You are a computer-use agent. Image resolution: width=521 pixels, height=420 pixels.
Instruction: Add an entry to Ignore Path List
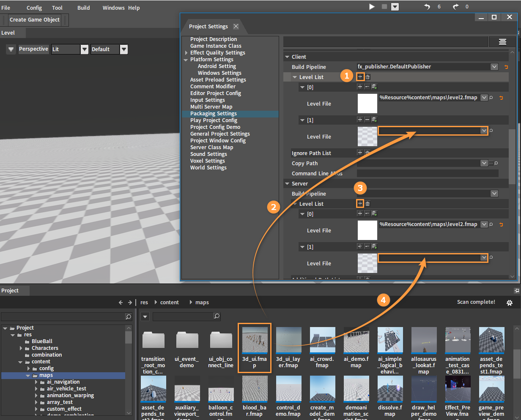[x=360, y=153]
